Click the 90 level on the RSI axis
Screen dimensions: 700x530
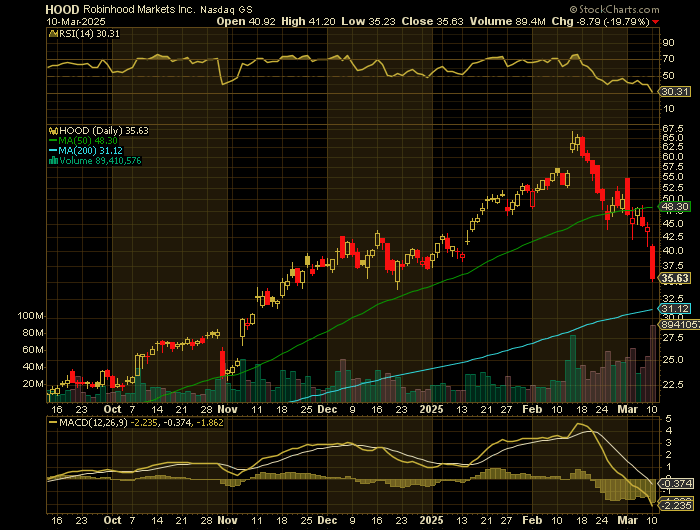(x=668, y=43)
